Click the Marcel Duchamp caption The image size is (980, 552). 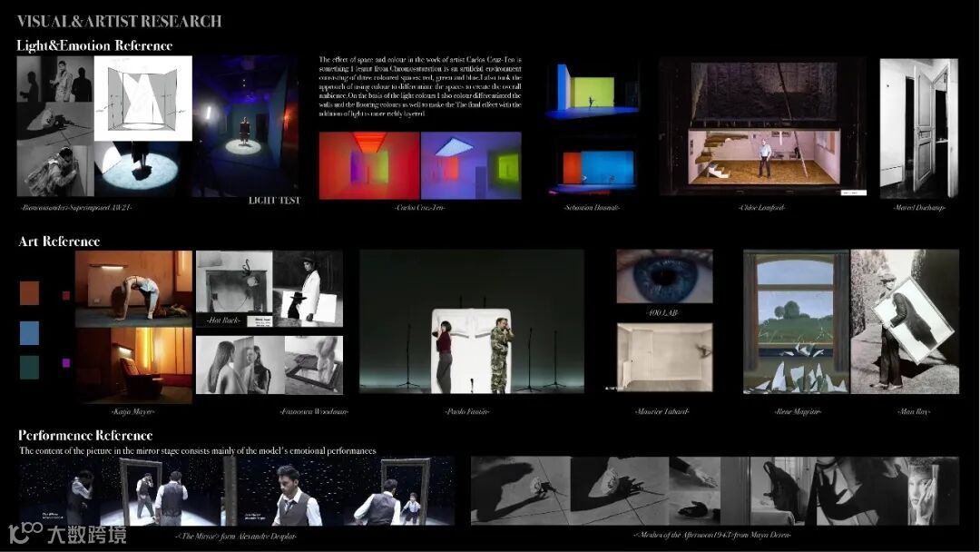click(918, 207)
